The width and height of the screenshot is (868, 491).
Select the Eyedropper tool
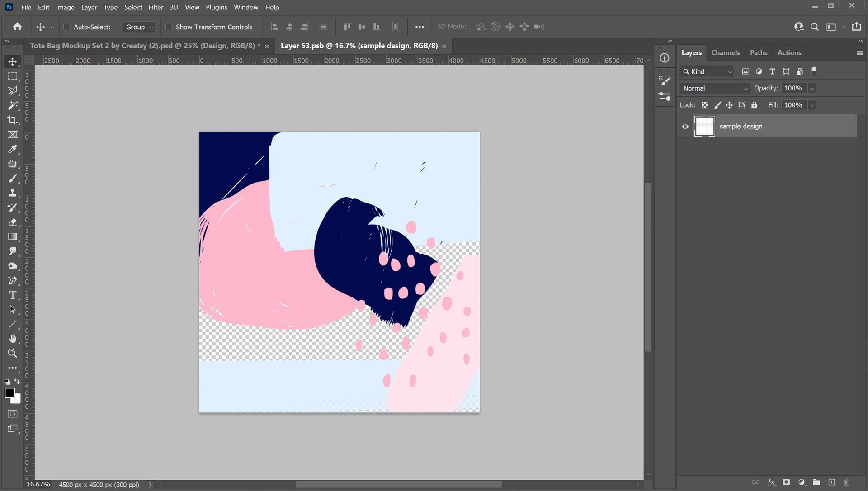tap(13, 149)
